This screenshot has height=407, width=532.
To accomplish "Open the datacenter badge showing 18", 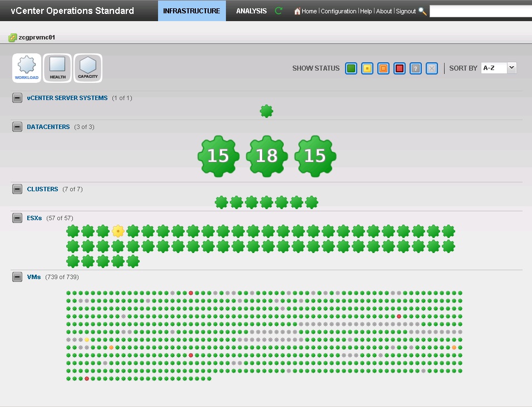I will click(x=267, y=156).
